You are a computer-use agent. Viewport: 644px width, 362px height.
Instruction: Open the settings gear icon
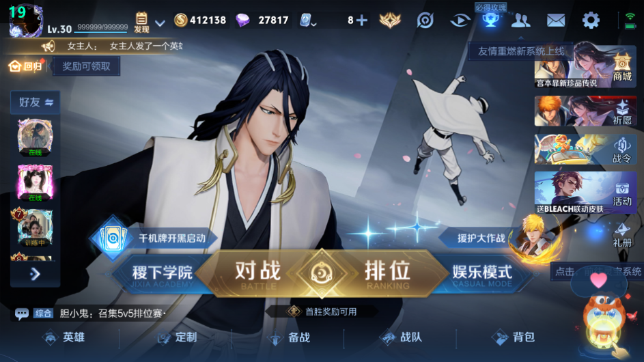pyautogui.click(x=591, y=20)
